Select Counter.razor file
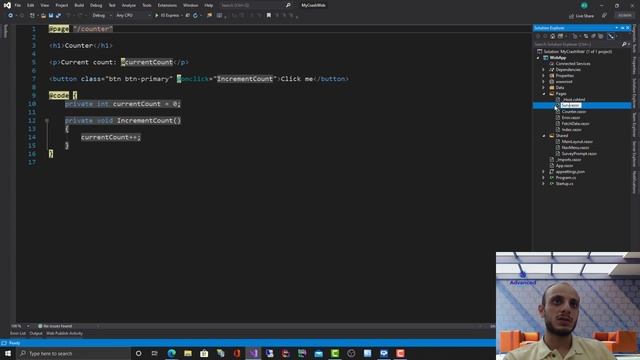640x360 pixels. click(x=573, y=111)
